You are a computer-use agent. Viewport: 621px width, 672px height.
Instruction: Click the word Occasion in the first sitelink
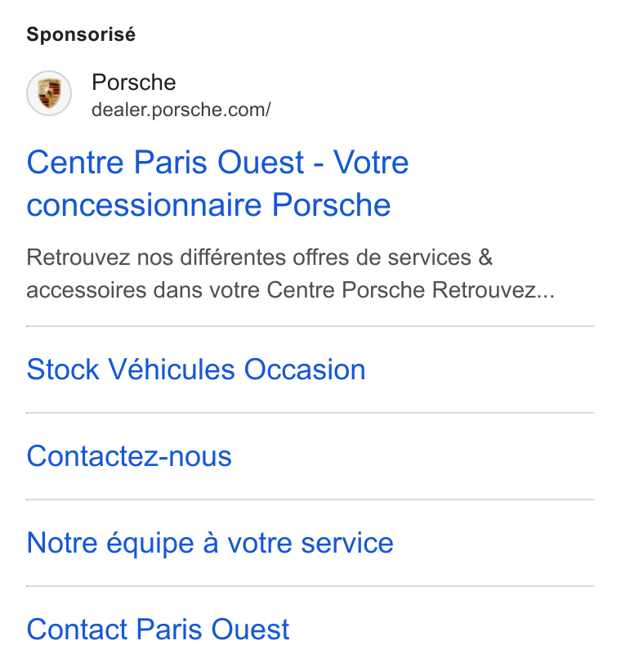[305, 370]
